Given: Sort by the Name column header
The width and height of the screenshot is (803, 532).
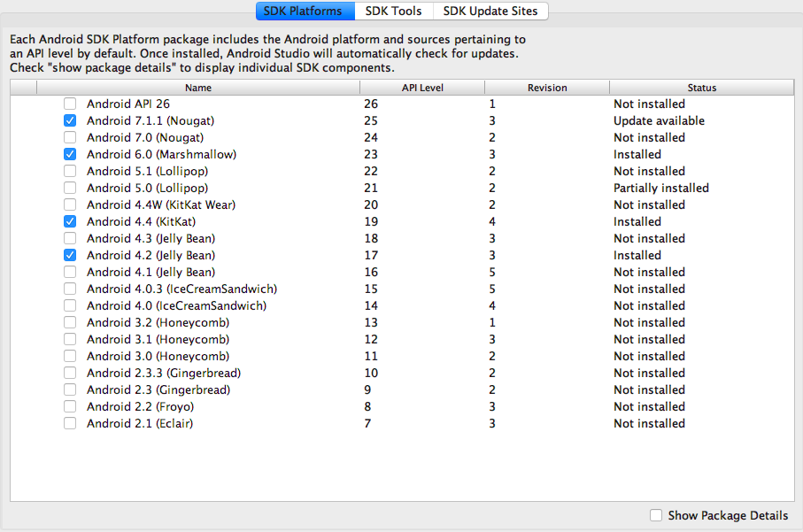Looking at the screenshot, I should click(x=198, y=88).
